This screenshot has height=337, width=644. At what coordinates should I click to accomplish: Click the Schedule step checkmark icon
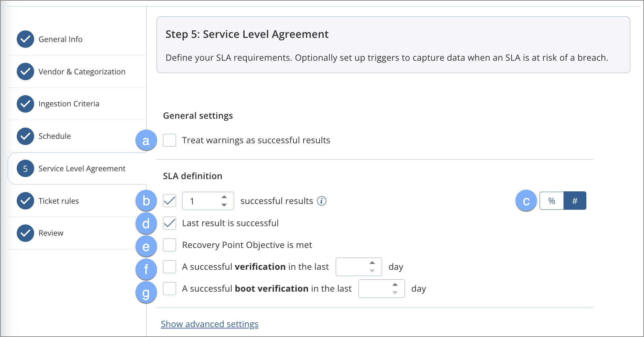tap(25, 136)
